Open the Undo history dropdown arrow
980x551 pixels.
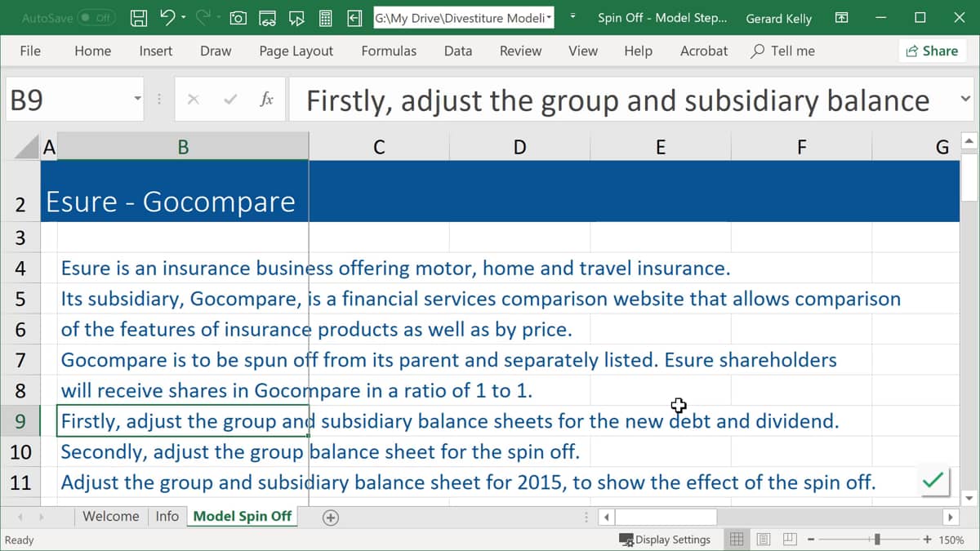click(x=184, y=17)
